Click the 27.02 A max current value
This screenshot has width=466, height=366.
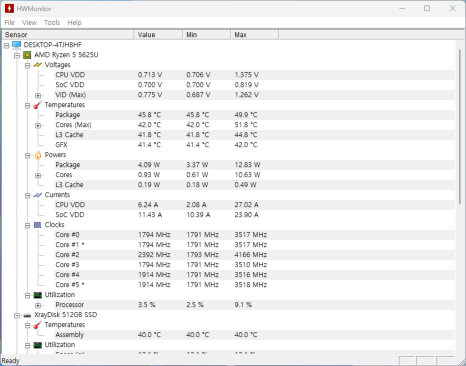click(x=247, y=205)
